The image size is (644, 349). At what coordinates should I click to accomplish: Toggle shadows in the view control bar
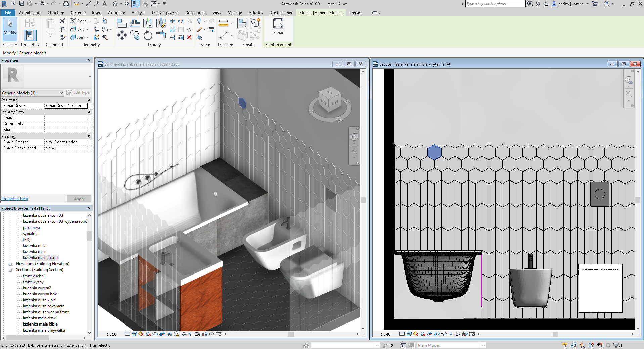click(148, 334)
